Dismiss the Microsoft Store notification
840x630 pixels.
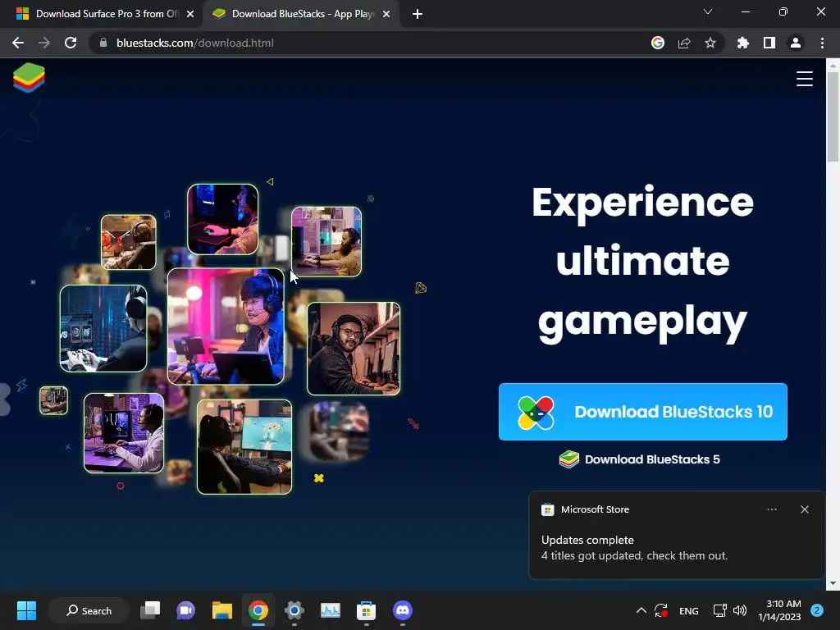[x=805, y=509]
